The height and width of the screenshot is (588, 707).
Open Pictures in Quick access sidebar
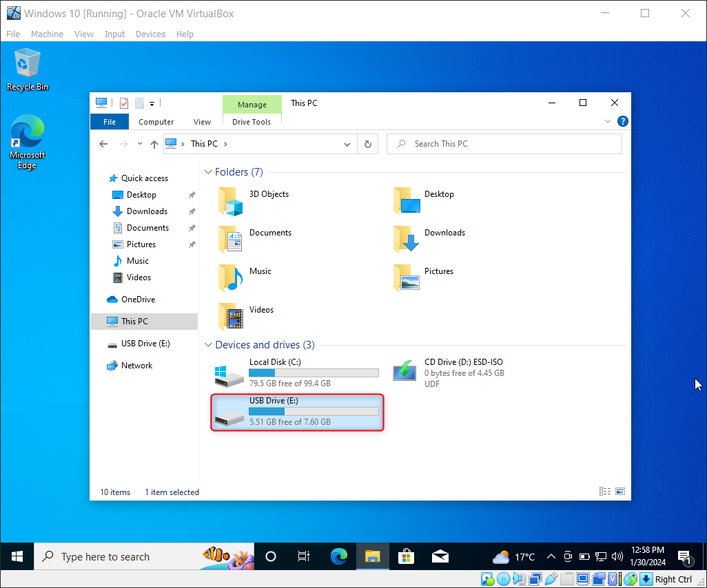(141, 244)
